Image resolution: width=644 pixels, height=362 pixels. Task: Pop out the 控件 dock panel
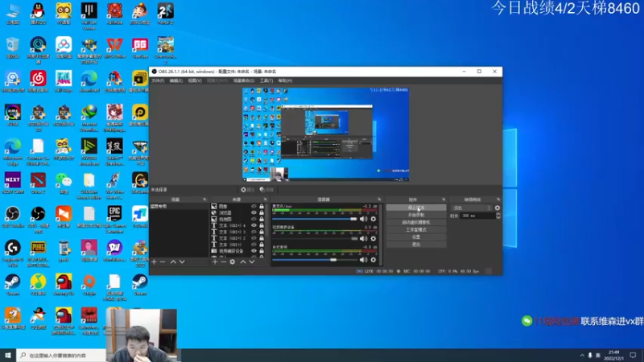tap(444, 200)
